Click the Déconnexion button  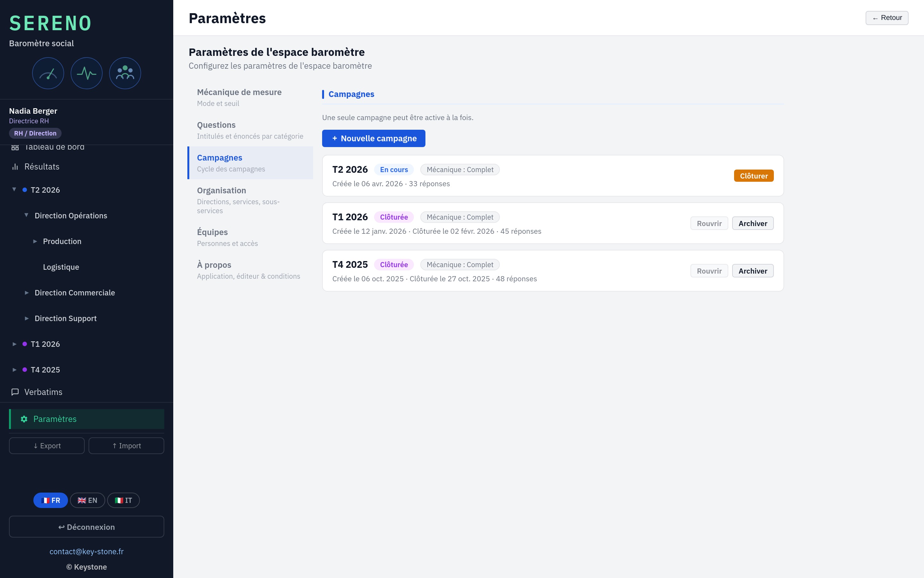point(87,527)
